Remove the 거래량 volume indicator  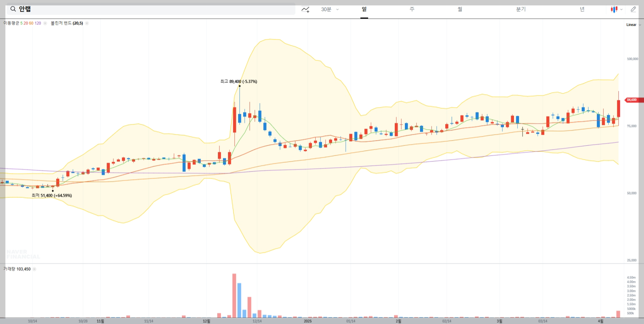(35, 269)
